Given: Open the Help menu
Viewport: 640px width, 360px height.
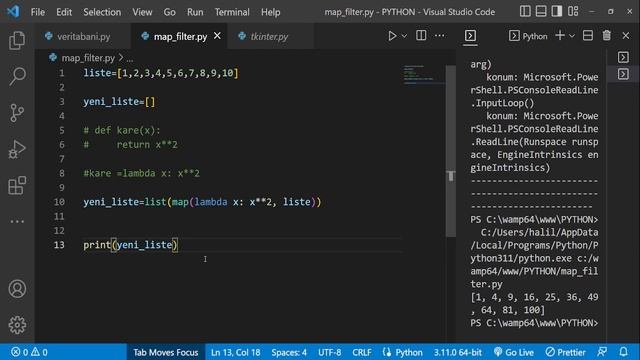Looking at the screenshot, I should (x=271, y=12).
